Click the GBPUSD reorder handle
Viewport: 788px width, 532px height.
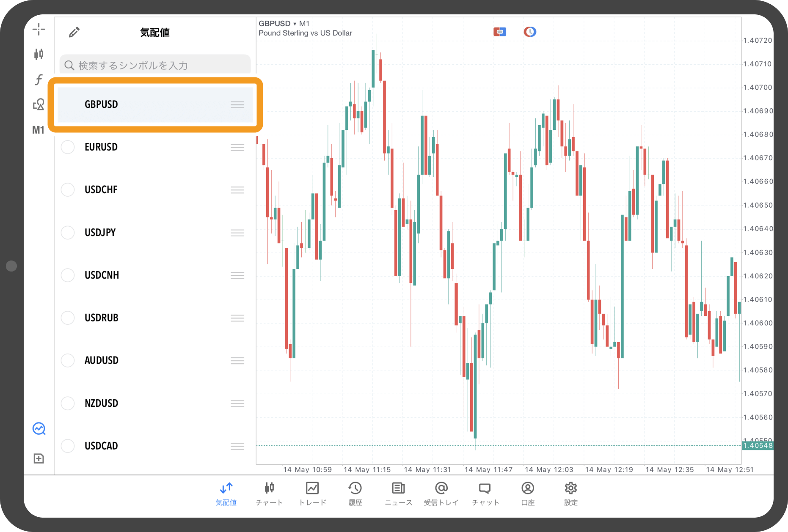(x=237, y=104)
